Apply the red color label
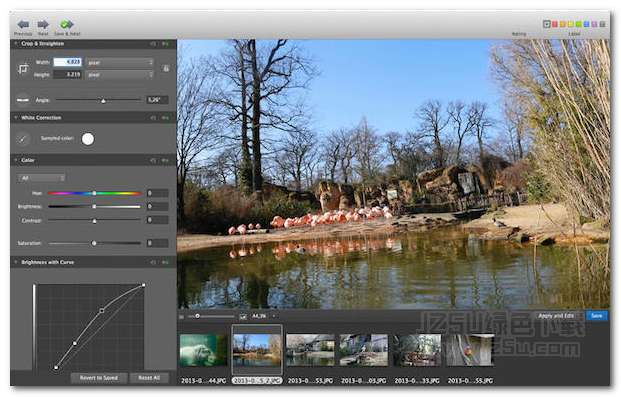The width and height of the screenshot is (621, 397). coord(555,24)
